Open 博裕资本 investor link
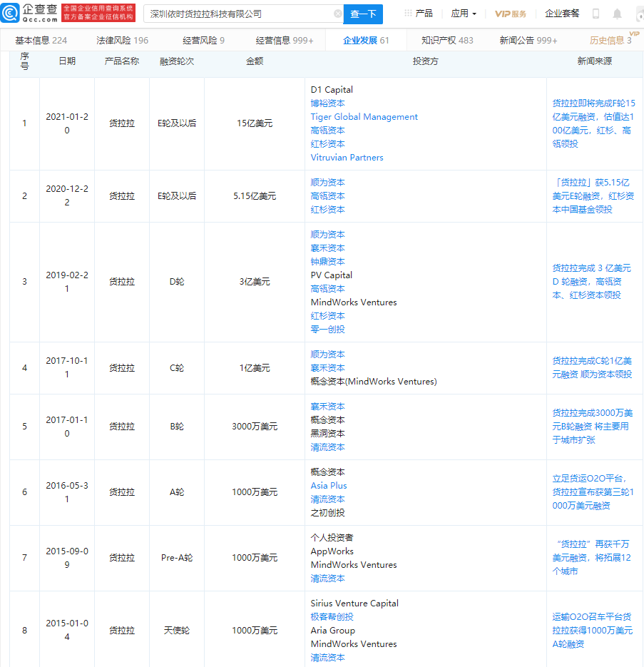Viewport: 644px width, 667px height. pyautogui.click(x=327, y=103)
